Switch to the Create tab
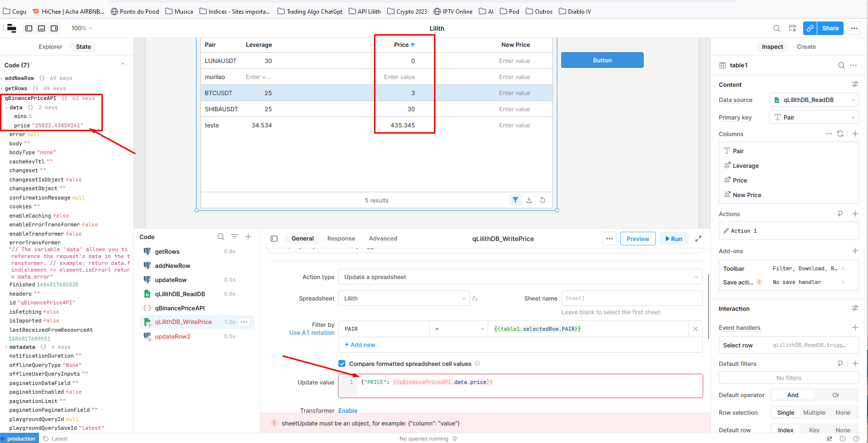 806,47
